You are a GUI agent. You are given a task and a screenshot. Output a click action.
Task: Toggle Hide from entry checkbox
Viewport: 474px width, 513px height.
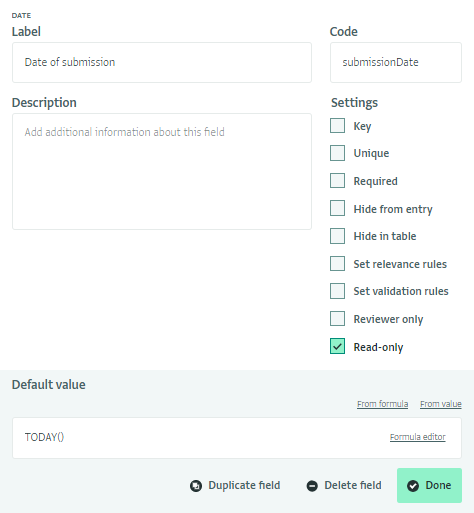click(x=337, y=208)
